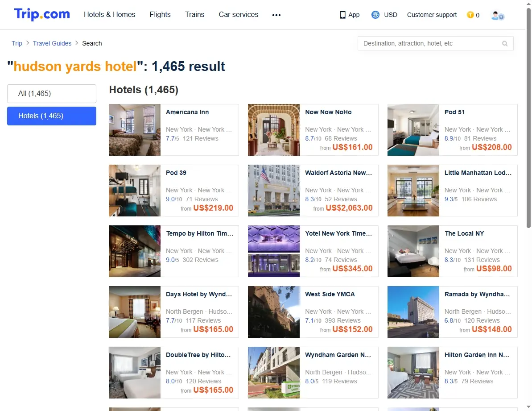Open Pod 39 bunk room thumbnail

click(x=135, y=191)
